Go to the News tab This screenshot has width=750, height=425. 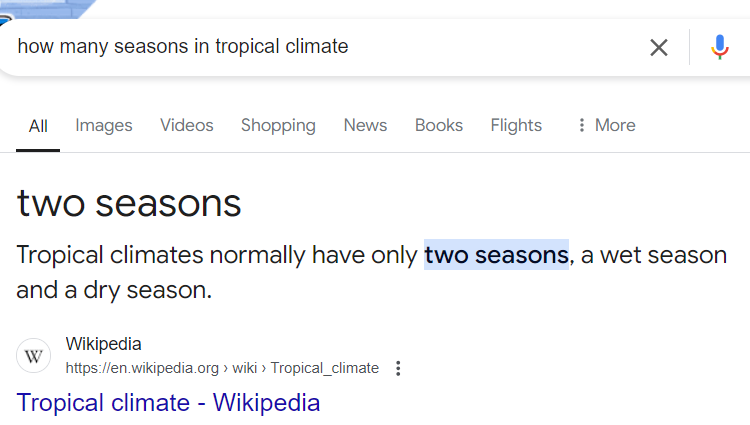click(x=365, y=125)
